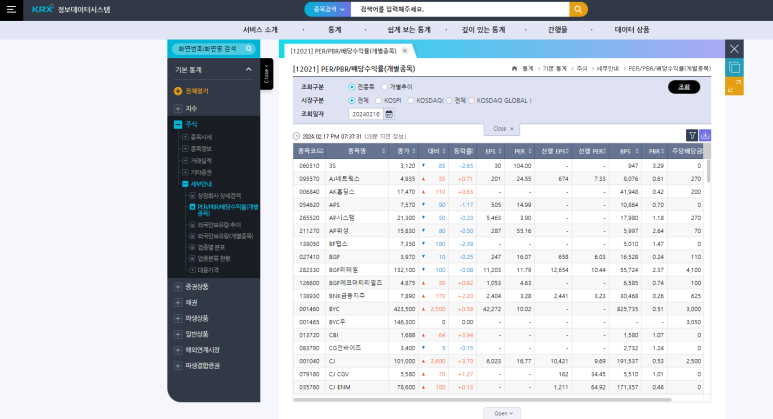Click the Close button under search panel
773x419 pixels.
502,129
